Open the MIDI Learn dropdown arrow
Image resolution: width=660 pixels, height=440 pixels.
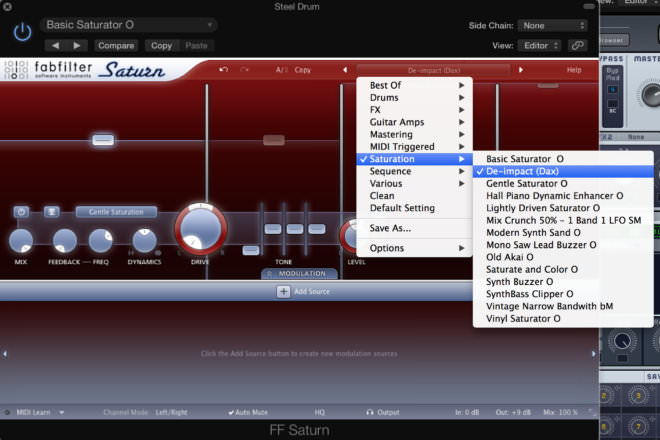[x=61, y=413]
